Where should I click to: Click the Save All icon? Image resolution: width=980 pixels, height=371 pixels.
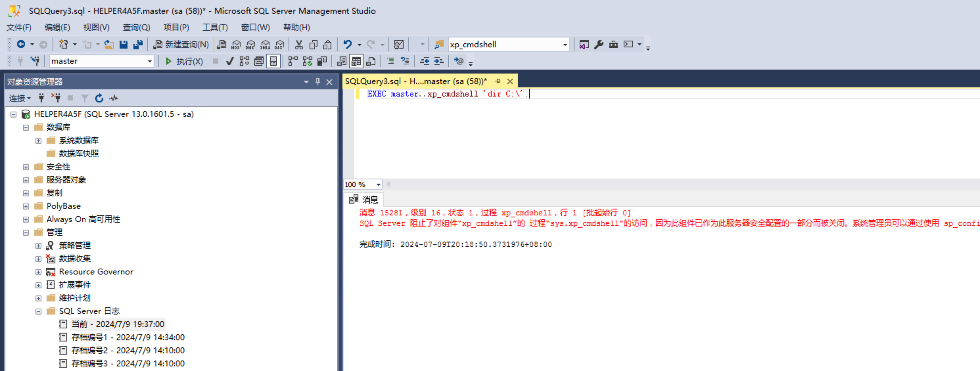point(138,44)
